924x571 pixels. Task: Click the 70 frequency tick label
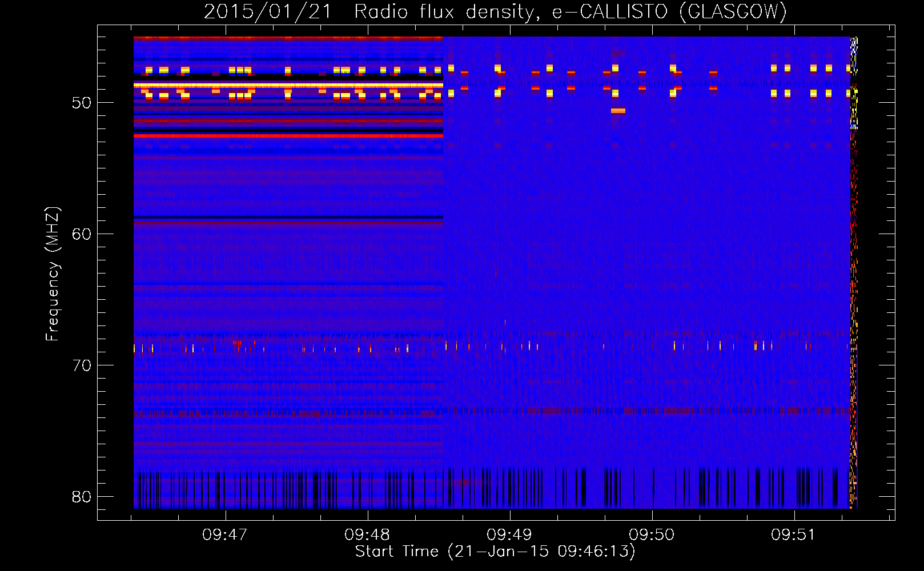click(81, 365)
